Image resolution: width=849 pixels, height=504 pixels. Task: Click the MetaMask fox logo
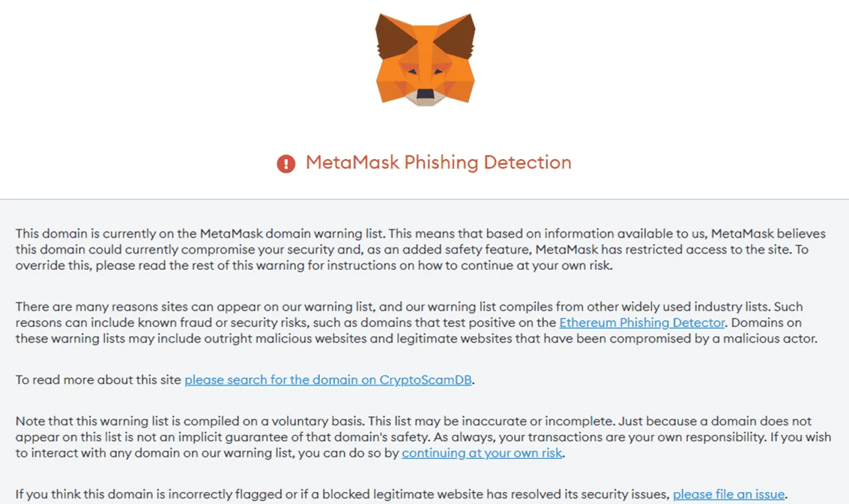425,60
